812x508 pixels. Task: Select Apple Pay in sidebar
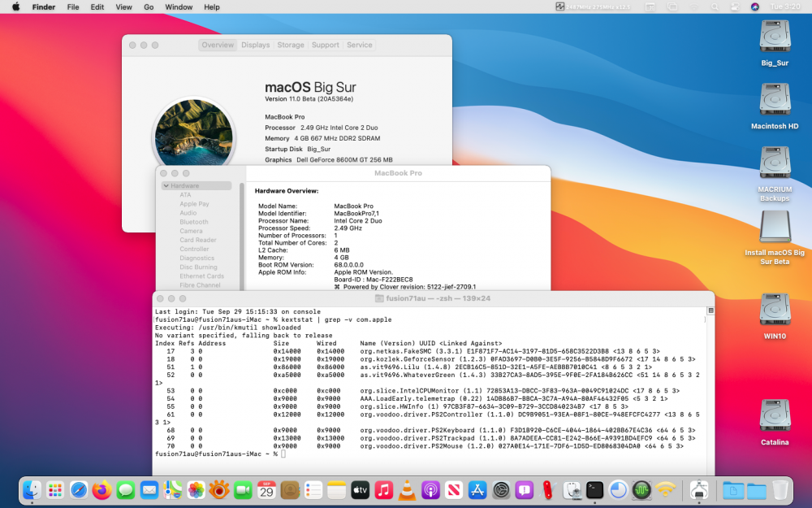pos(194,204)
